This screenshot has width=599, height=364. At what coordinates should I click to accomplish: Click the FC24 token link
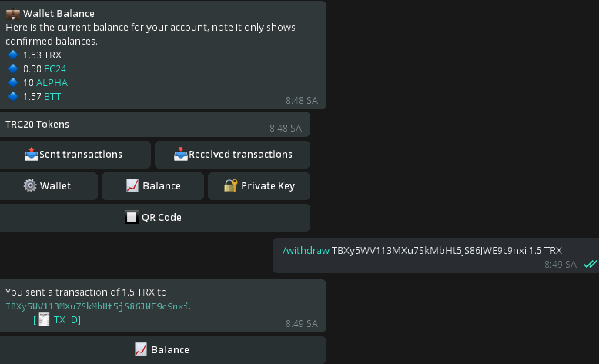coord(55,68)
